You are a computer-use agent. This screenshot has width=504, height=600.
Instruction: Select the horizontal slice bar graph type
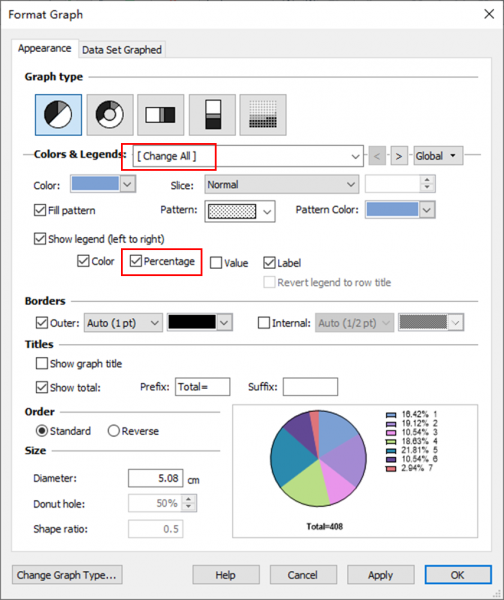click(161, 115)
